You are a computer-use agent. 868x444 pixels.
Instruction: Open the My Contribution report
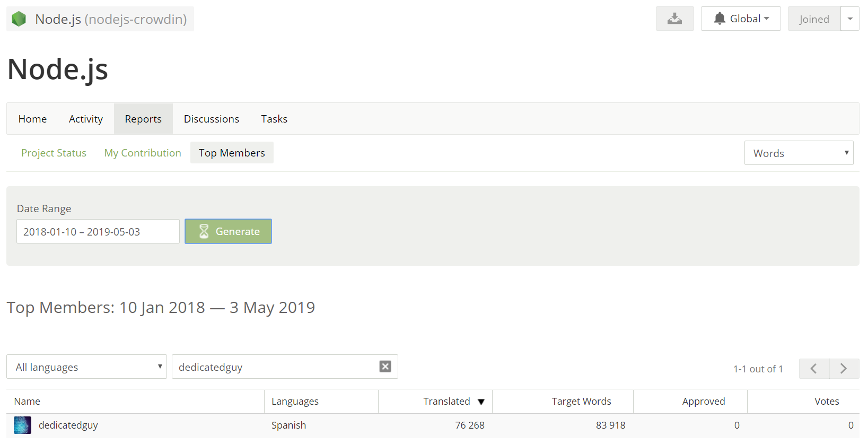pyautogui.click(x=143, y=153)
